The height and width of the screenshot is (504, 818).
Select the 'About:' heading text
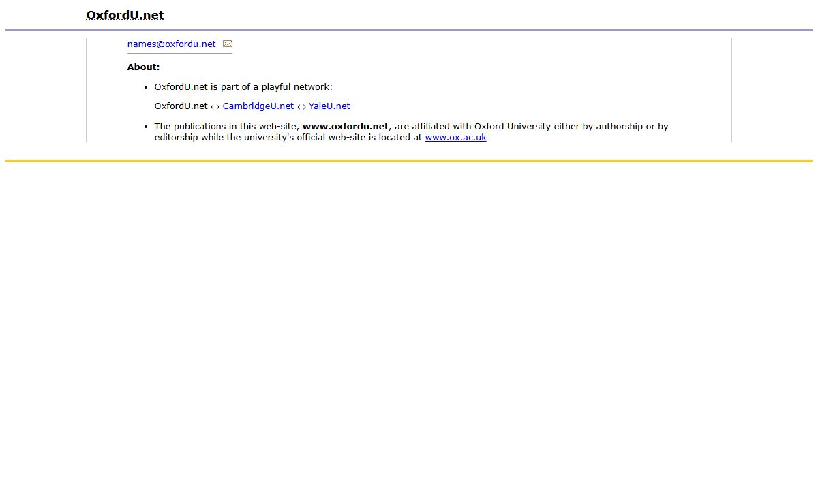pos(143,67)
